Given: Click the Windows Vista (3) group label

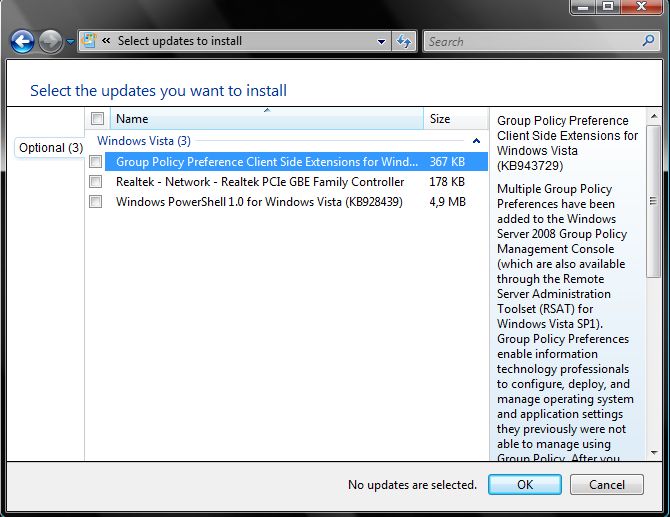Looking at the screenshot, I should pos(144,141).
